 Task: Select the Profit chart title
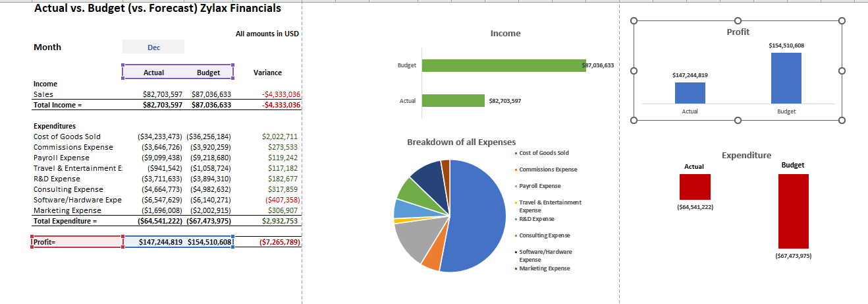(x=738, y=32)
